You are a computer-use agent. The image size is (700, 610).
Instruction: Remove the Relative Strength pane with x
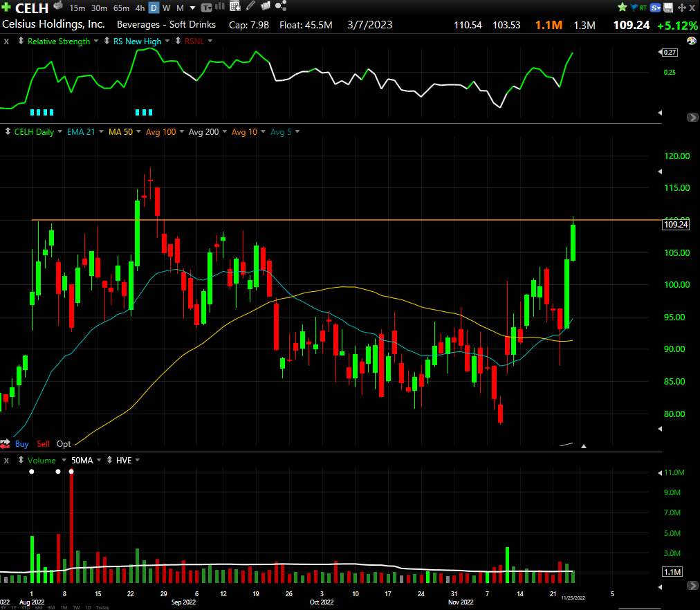pyautogui.click(x=6, y=41)
